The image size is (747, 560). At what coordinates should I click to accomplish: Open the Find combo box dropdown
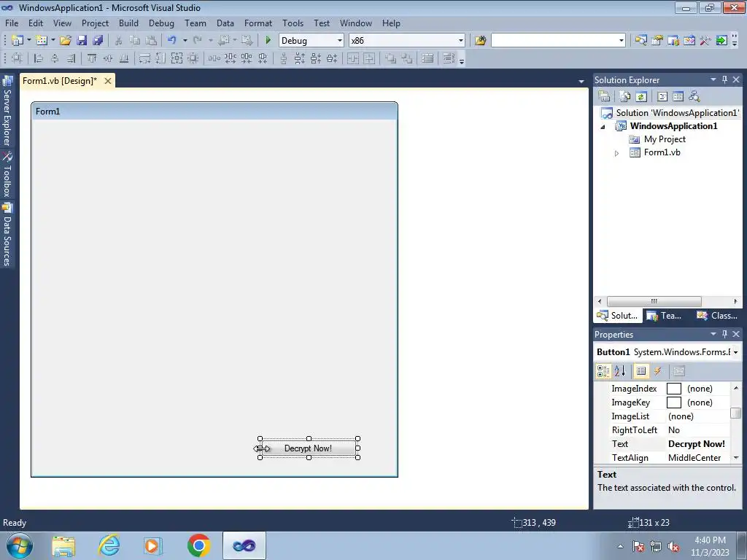tap(622, 41)
